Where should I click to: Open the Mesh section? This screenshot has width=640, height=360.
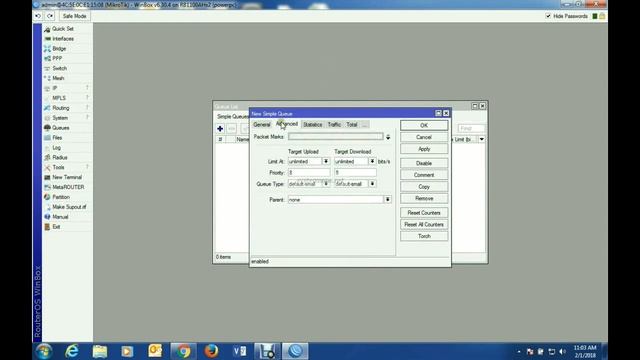tap(58, 78)
